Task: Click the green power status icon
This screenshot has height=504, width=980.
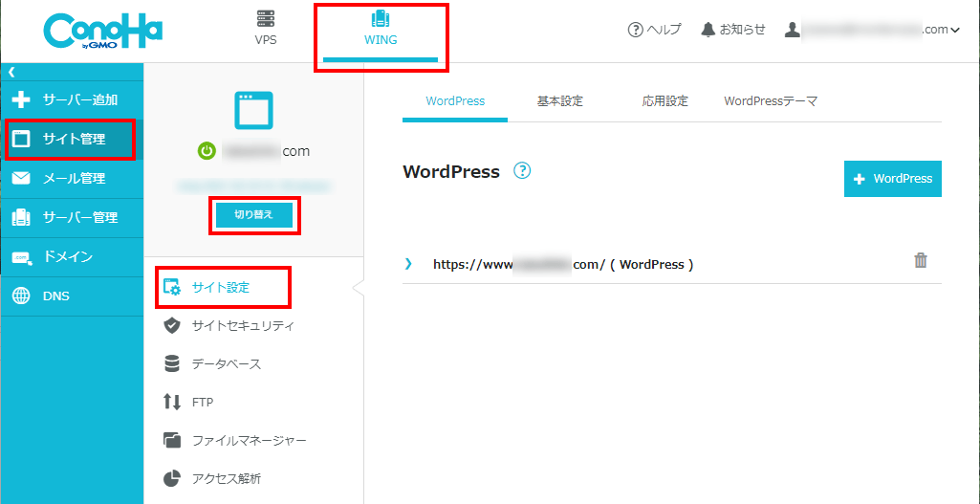Action: click(207, 151)
